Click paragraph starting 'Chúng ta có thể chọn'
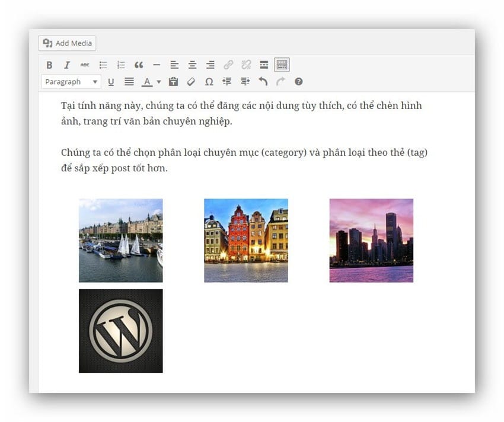504x422 pixels. click(x=244, y=160)
